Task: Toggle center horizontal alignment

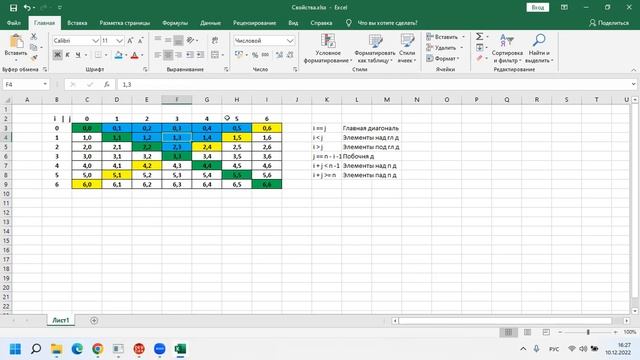Action: click(168, 55)
